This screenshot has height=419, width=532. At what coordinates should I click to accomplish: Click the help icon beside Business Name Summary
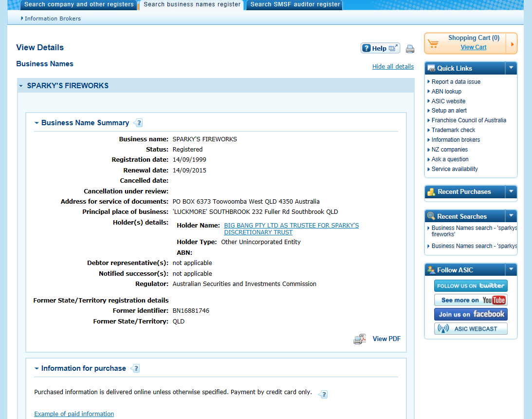coord(138,123)
